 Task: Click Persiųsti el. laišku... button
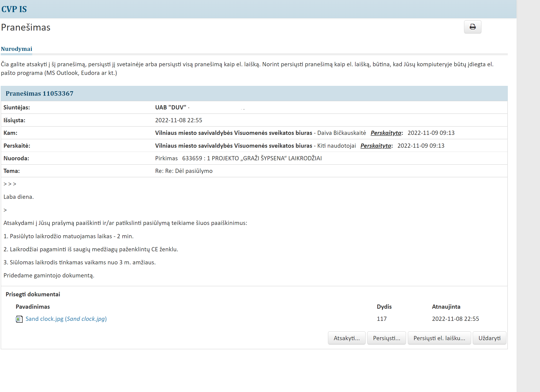click(439, 338)
